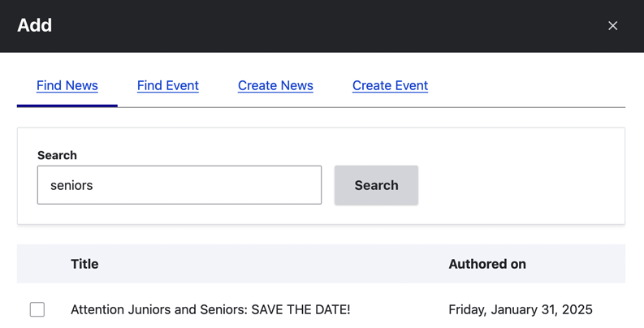Click the 'Attention Juniors and Seniors: SAVE THE DATE!' title
Image resolution: width=644 pixels, height=328 pixels.
[x=210, y=309]
